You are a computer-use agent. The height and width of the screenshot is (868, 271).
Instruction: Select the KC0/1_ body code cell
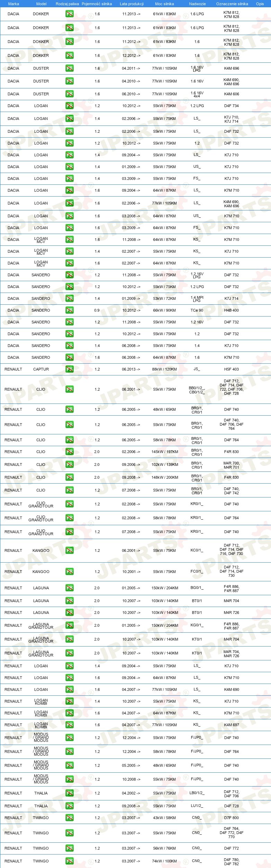tap(197, 550)
